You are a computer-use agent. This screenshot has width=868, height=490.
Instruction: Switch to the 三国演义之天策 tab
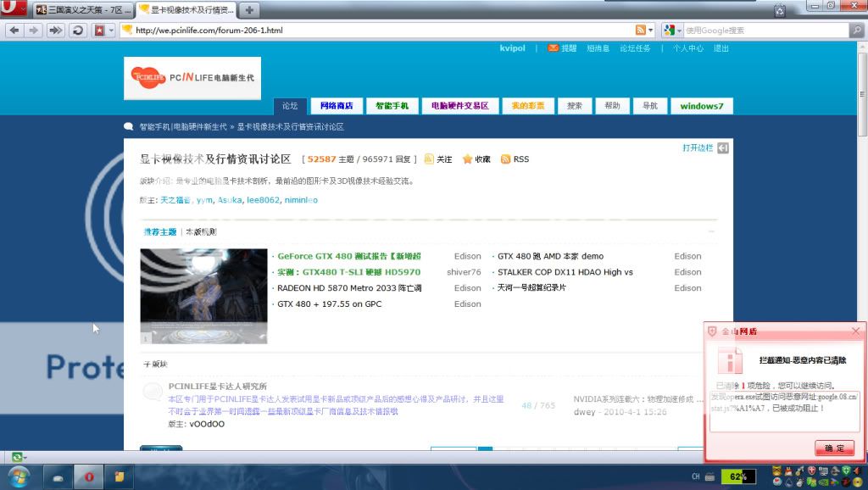[x=83, y=10]
